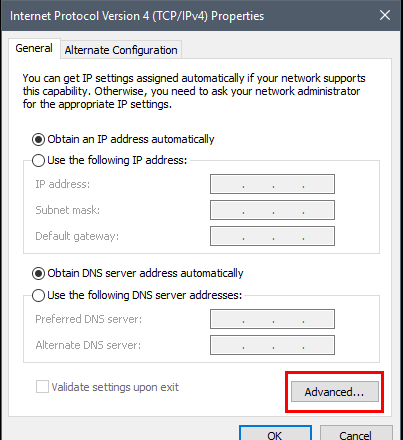Image resolution: width=403 pixels, height=440 pixels.
Task: Close the TCP/IPv4 Properties dialog
Action: tap(385, 15)
